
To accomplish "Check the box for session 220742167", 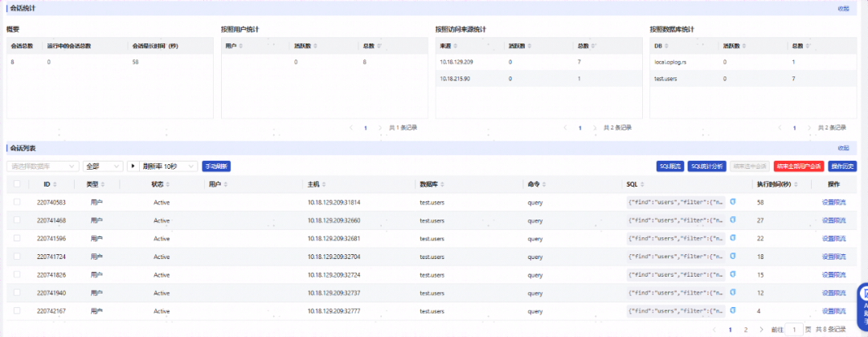I will 17,310.
